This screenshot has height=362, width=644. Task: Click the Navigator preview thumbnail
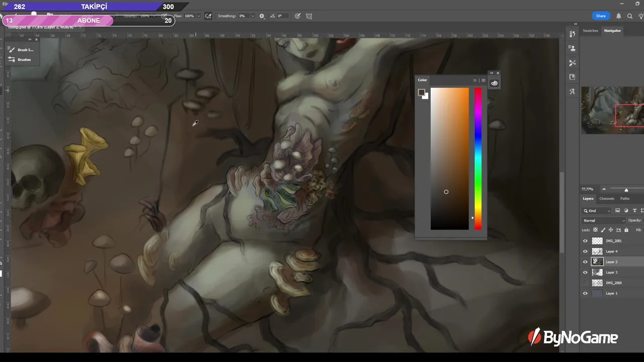click(x=612, y=110)
